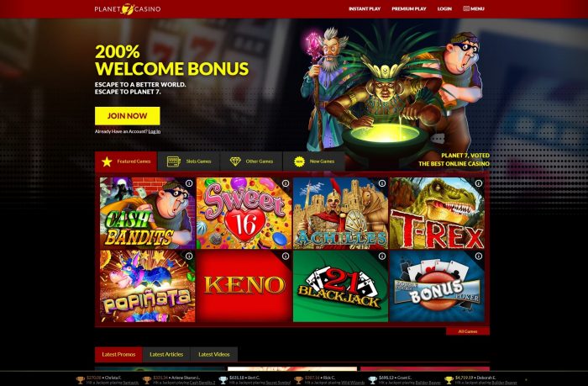Open the Menu hamburger icon
The image size is (588, 386).
click(466, 8)
